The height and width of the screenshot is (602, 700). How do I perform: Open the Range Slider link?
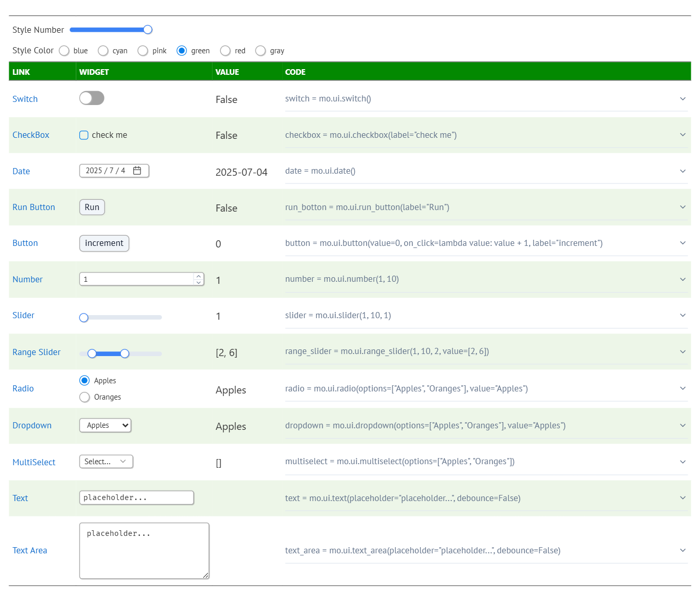[36, 352]
